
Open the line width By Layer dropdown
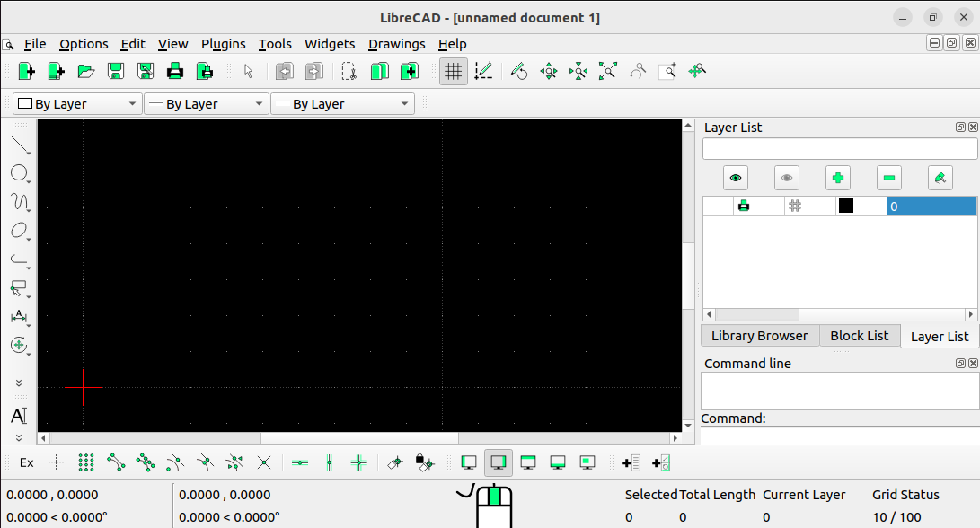[206, 103]
